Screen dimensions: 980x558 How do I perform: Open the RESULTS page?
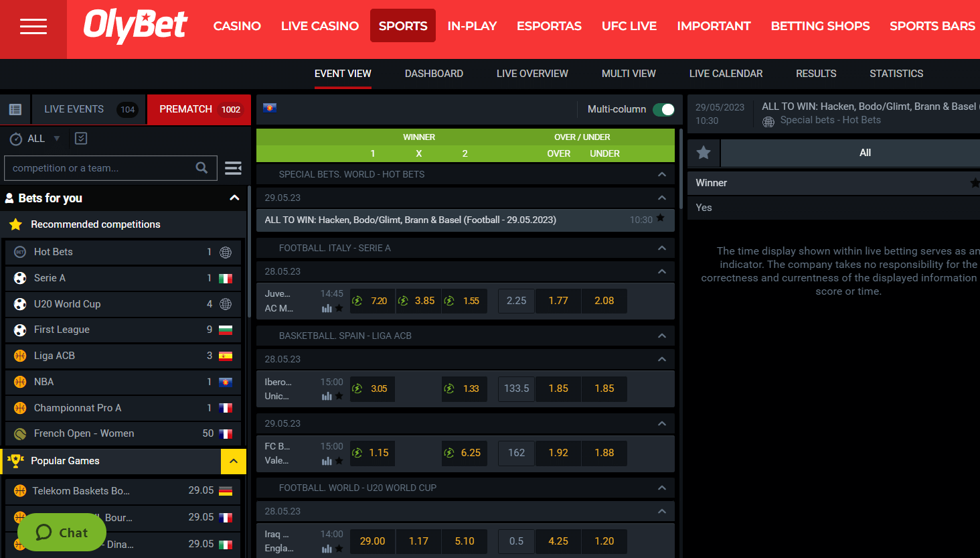point(816,74)
